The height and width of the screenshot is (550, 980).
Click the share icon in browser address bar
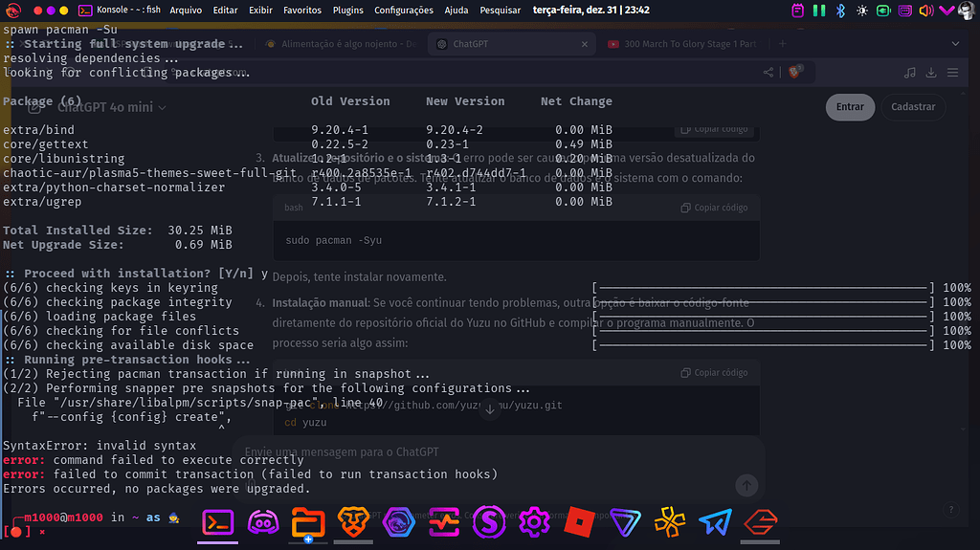click(768, 73)
